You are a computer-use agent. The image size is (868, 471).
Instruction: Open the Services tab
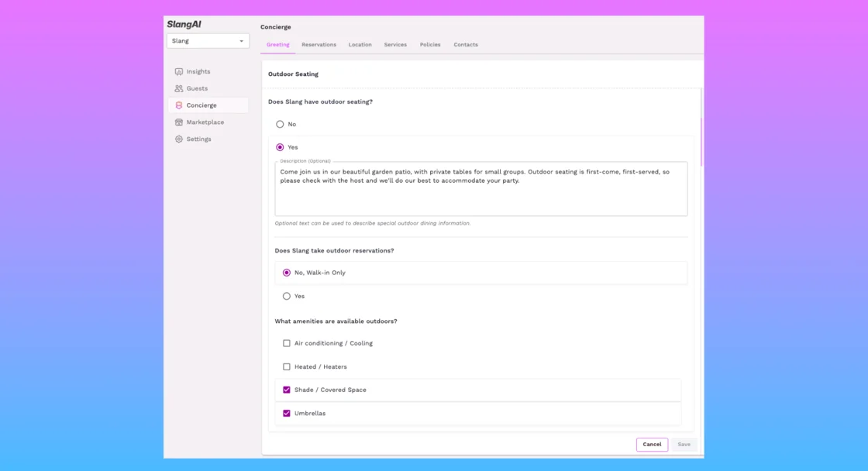395,45
